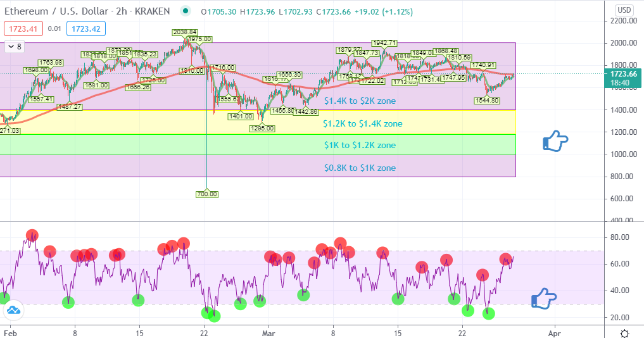Select the $1.4K to $2K zone label
Screen dimensions: 644x338
[360, 101]
